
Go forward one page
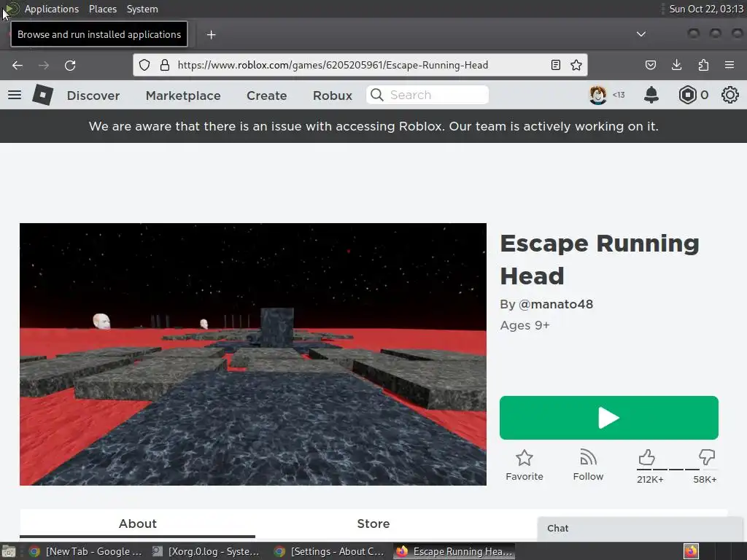[x=43, y=65]
